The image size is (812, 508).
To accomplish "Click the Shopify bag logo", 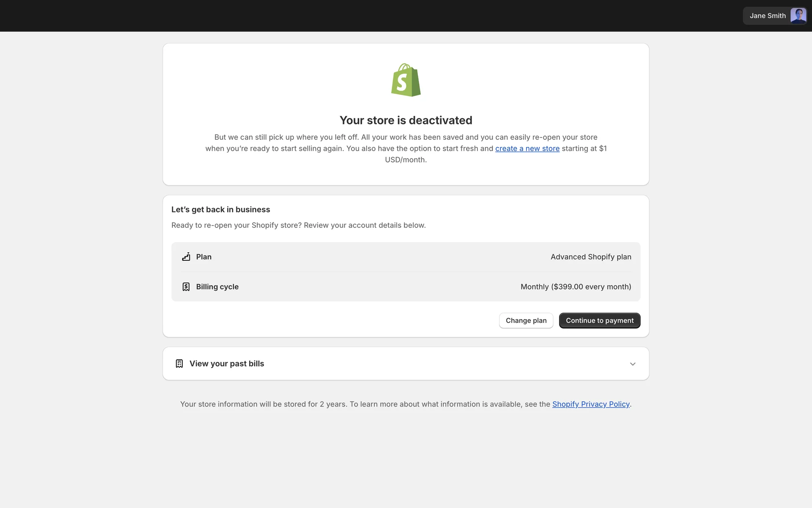I will click(406, 80).
